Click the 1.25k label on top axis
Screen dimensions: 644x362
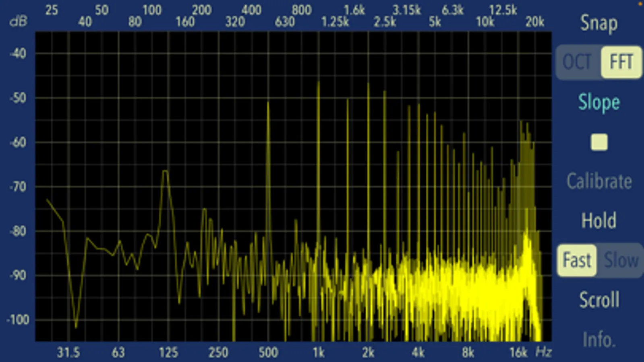[335, 21]
